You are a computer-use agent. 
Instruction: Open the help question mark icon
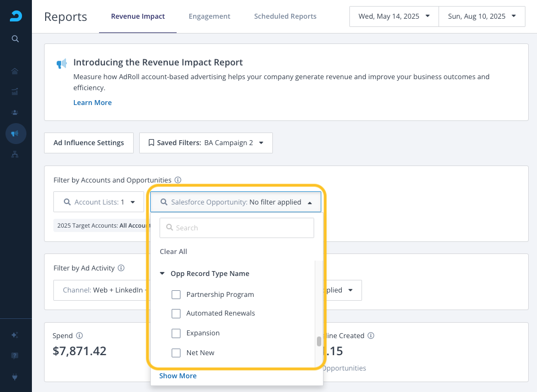click(x=15, y=355)
